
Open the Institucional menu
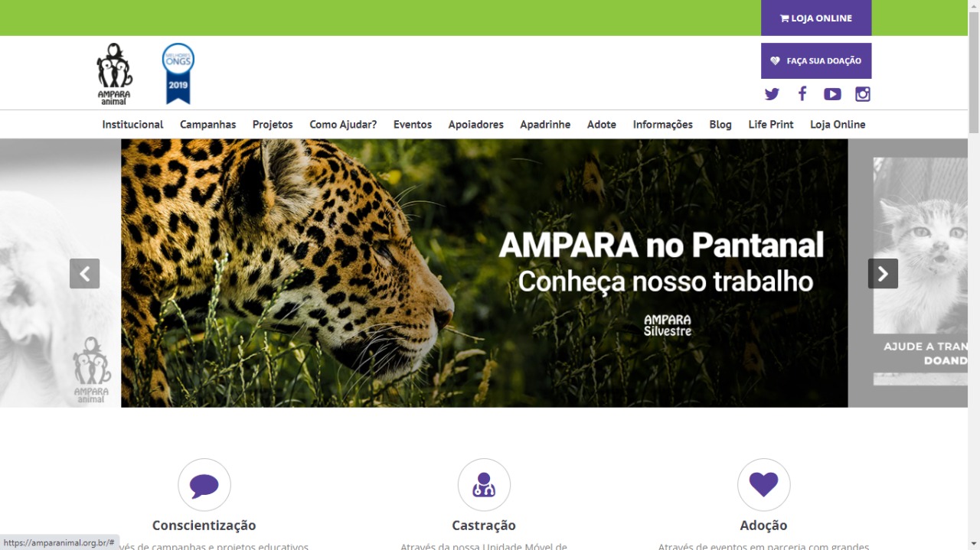click(132, 124)
